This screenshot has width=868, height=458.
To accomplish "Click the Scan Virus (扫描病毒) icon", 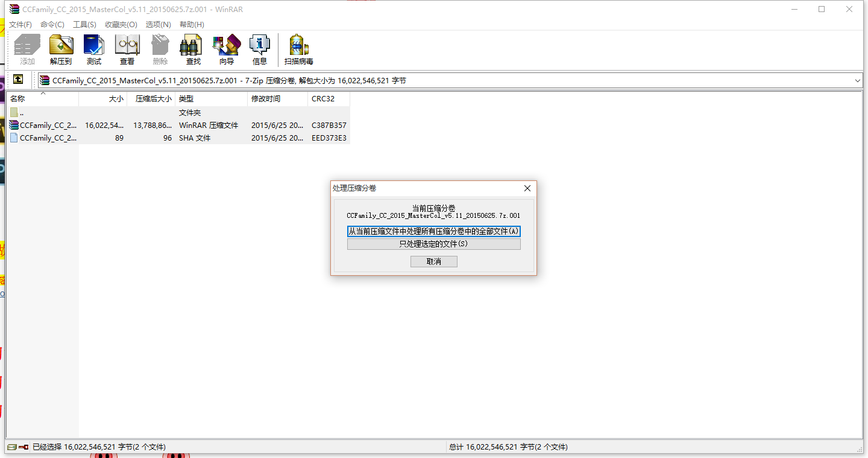I will (299, 50).
